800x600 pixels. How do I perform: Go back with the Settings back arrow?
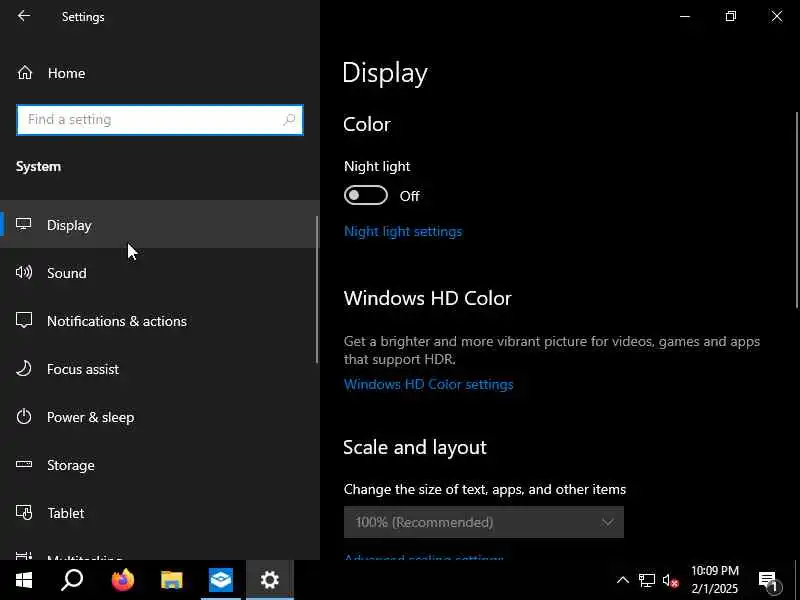coord(23,16)
